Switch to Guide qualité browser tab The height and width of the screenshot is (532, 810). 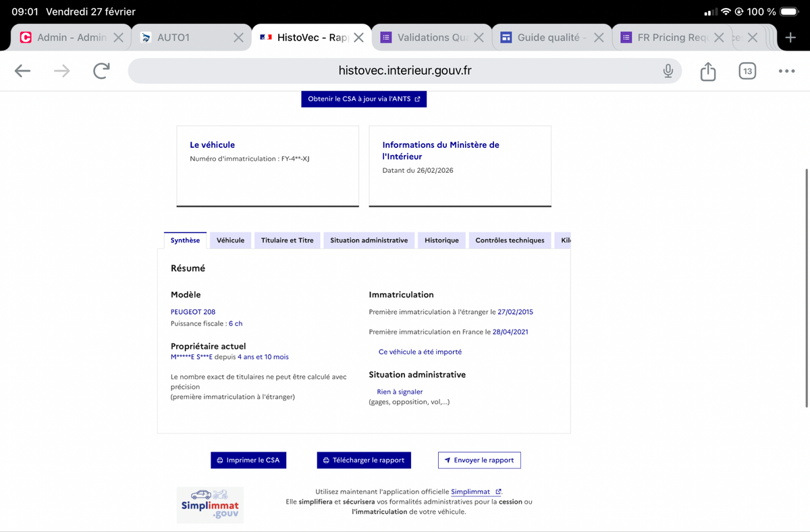coord(544,38)
